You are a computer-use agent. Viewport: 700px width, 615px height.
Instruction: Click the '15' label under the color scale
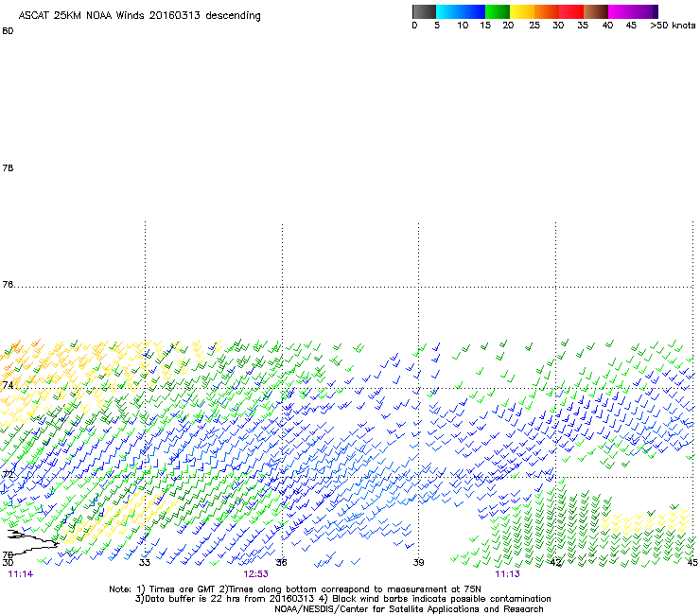(x=485, y=26)
